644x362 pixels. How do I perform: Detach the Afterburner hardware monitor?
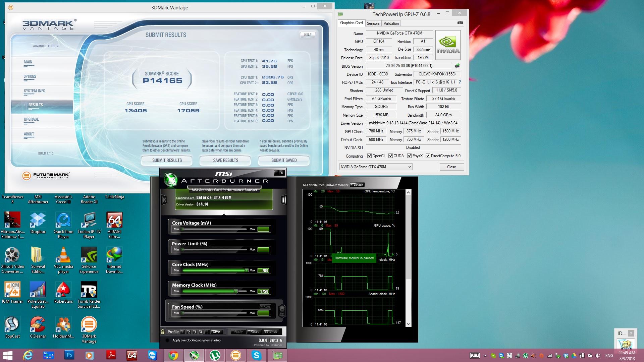[357, 185]
